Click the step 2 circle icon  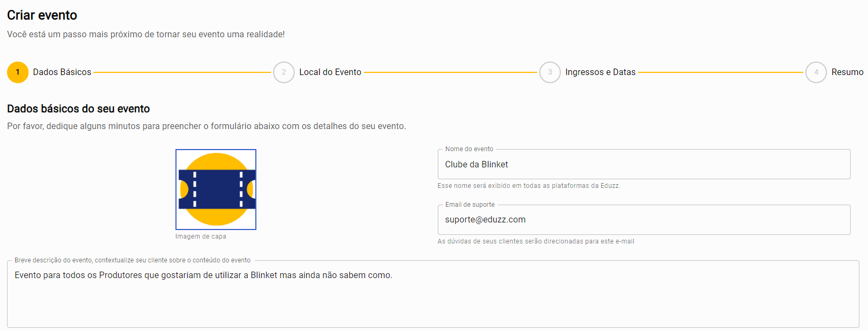(284, 72)
